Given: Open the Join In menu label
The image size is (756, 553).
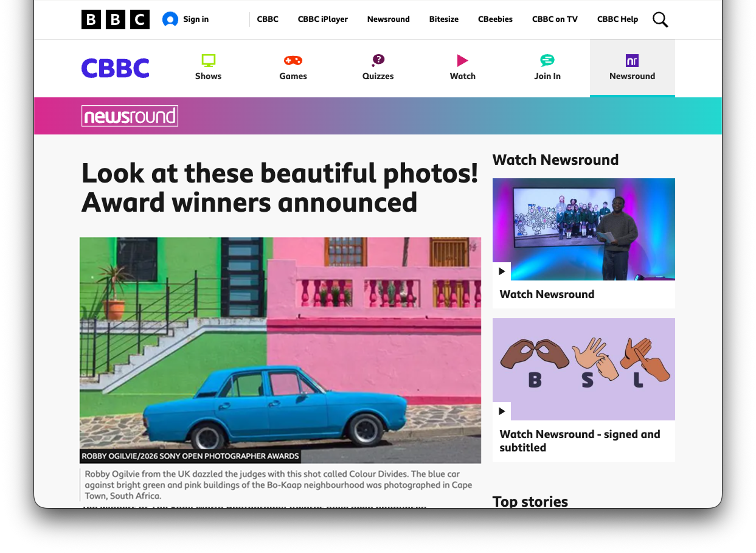Looking at the screenshot, I should click(x=547, y=76).
